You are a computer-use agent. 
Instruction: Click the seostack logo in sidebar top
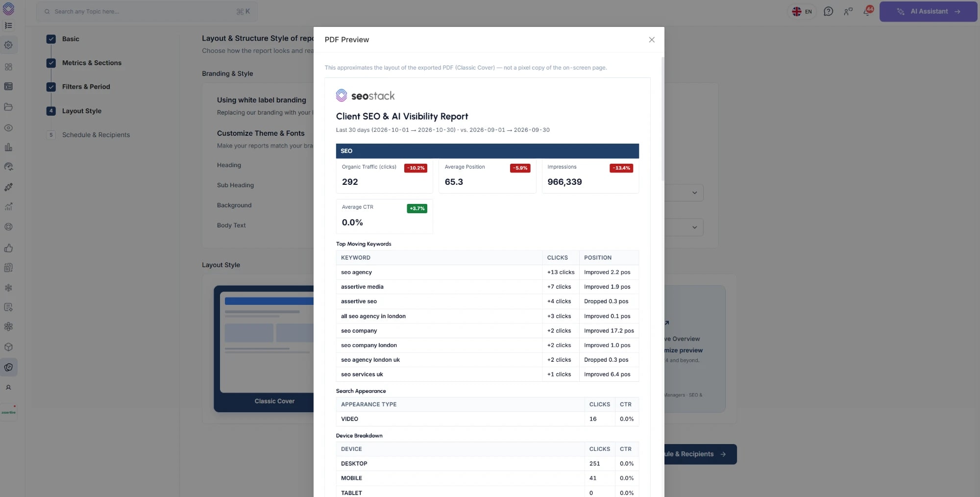pos(8,8)
